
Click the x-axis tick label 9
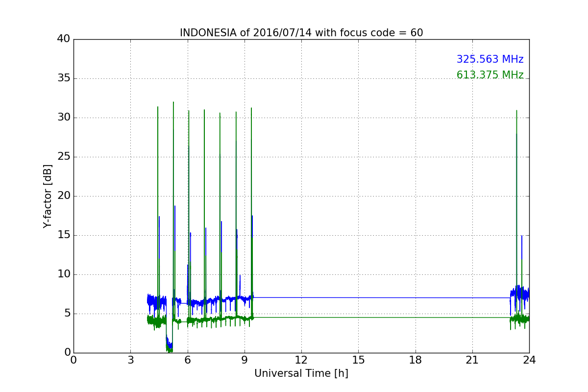(x=245, y=360)
